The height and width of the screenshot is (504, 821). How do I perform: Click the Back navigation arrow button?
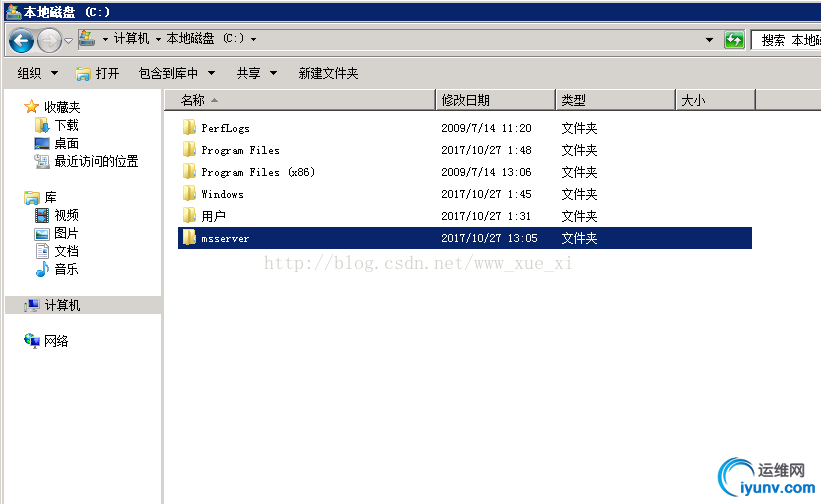[x=21, y=40]
